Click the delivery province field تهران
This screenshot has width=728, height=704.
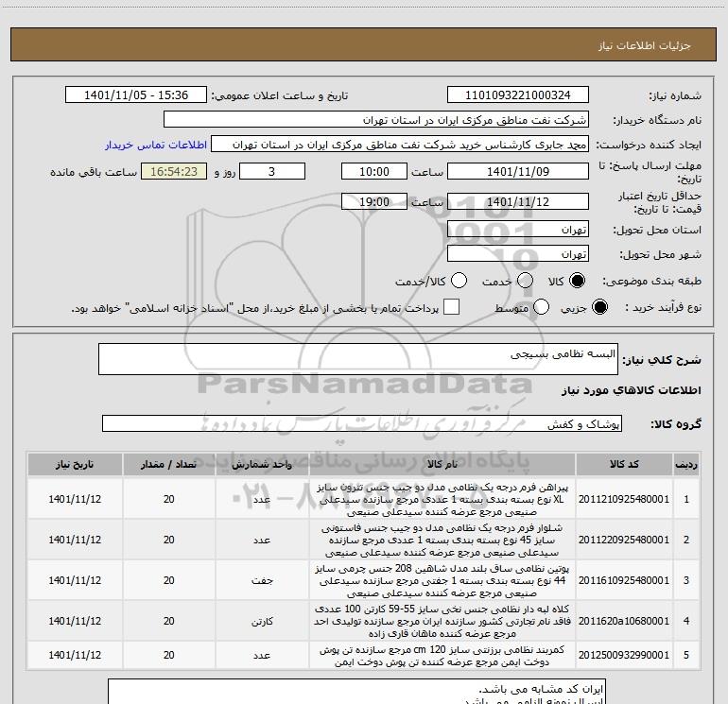[518, 230]
